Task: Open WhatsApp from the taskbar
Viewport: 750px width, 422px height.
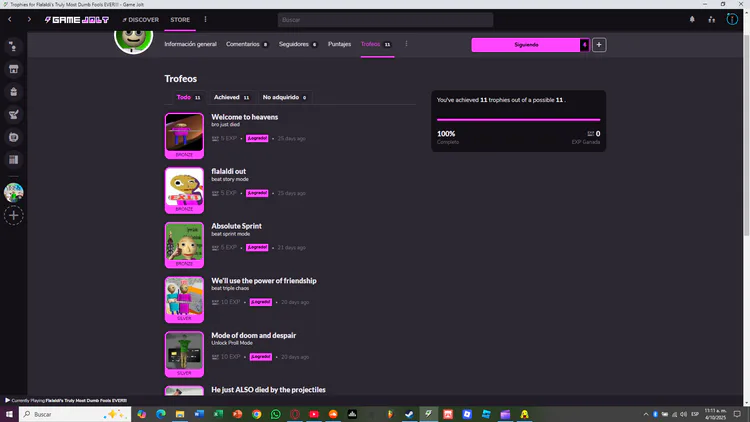Action: pos(276,414)
